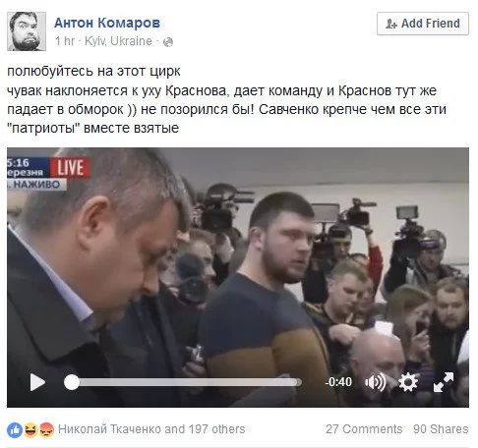Mute the video volume speaker icon
The image size is (478, 448).
(375, 382)
